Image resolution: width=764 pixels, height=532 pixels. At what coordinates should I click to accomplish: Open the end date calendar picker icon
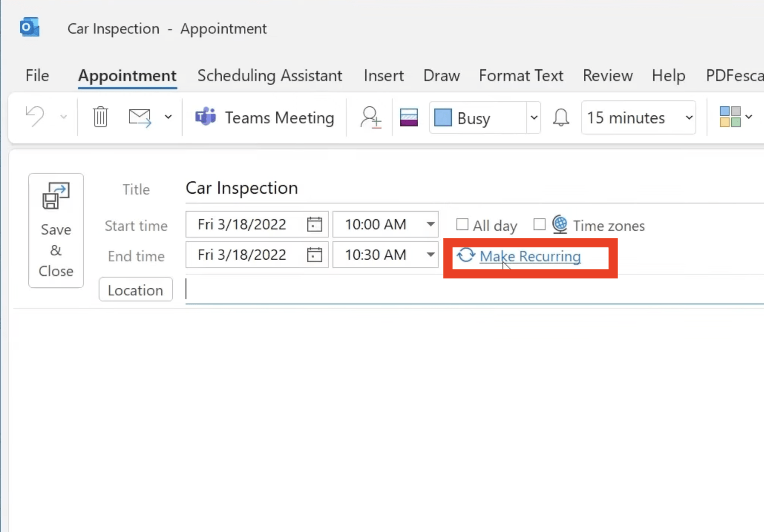pos(315,255)
